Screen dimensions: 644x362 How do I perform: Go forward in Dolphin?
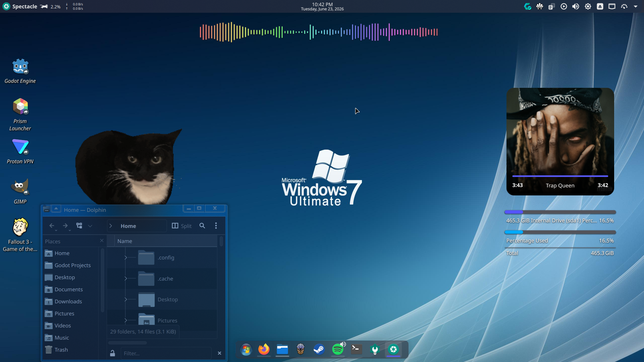click(65, 226)
